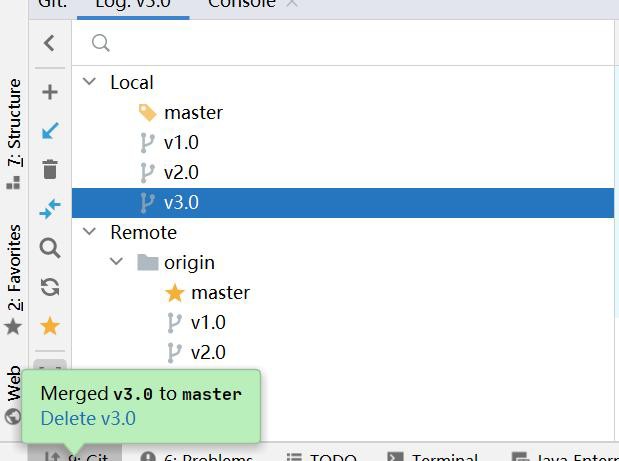Click the blue Update Selected arrow icon
619x461 pixels.
(49, 131)
